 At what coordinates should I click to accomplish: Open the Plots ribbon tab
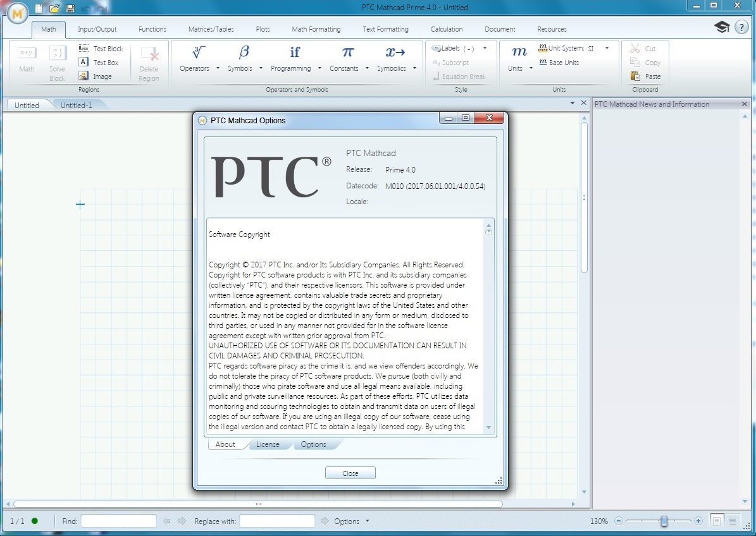coord(263,29)
